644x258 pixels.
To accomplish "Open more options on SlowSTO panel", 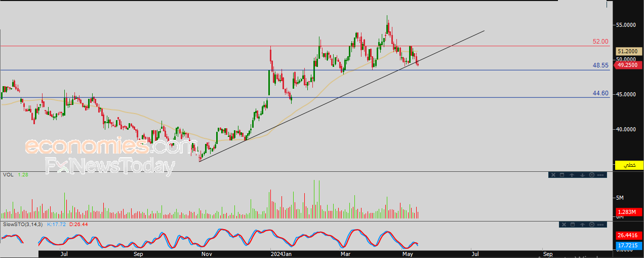I will coord(600,225).
